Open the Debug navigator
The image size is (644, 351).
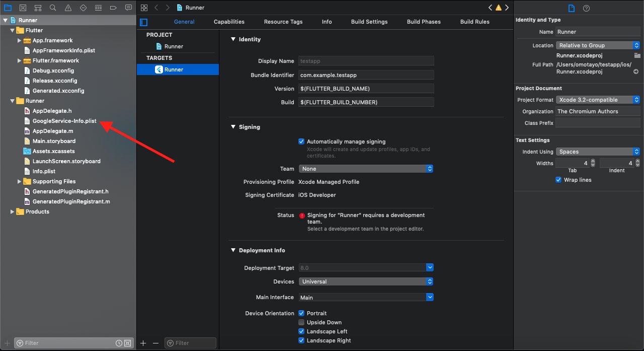coord(98,8)
